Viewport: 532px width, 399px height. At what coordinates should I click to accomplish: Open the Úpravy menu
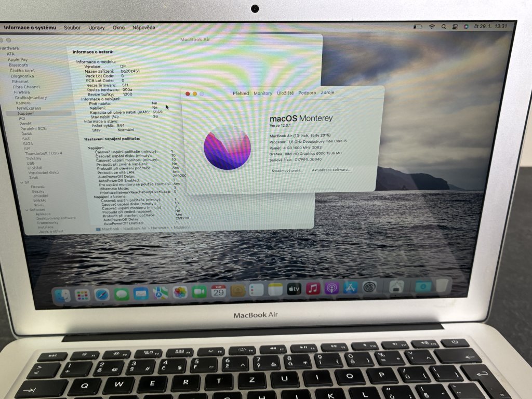click(96, 28)
